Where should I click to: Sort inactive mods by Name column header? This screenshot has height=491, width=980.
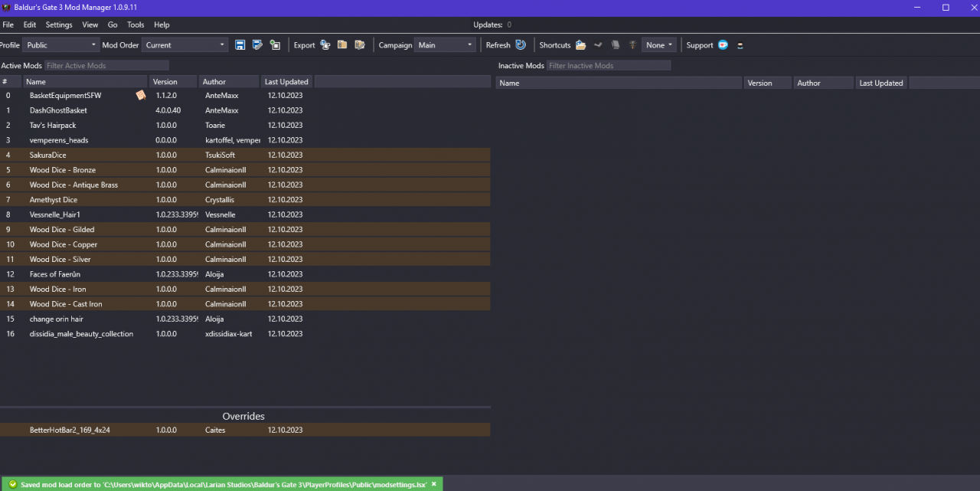point(619,83)
